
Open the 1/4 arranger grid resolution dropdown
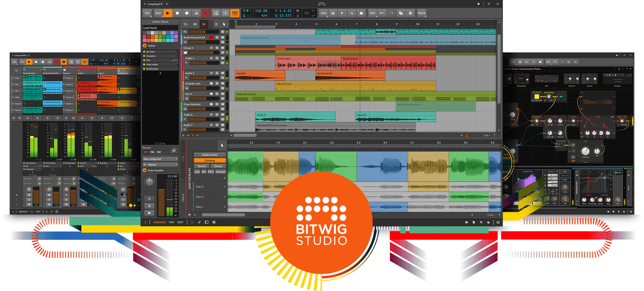(x=487, y=135)
